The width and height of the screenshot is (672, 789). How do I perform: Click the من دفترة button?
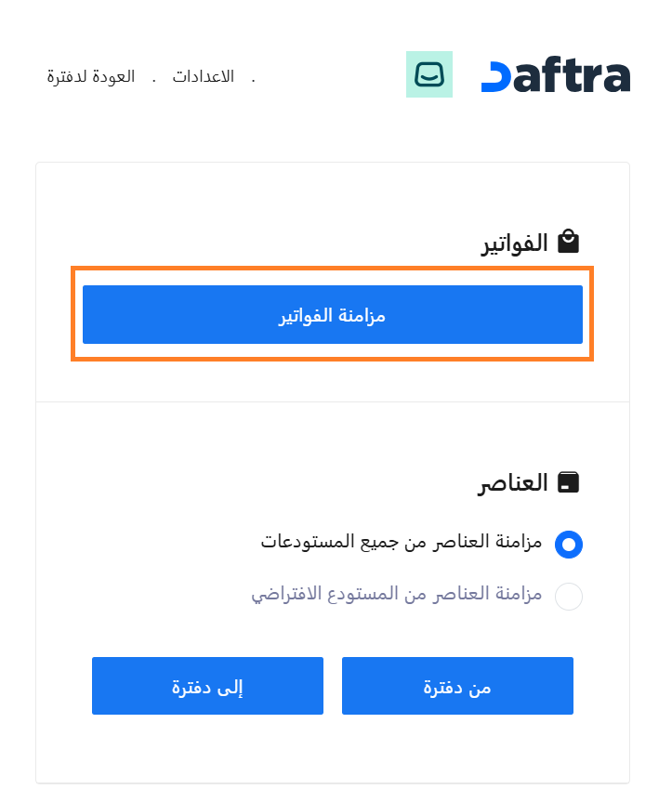[x=457, y=686]
